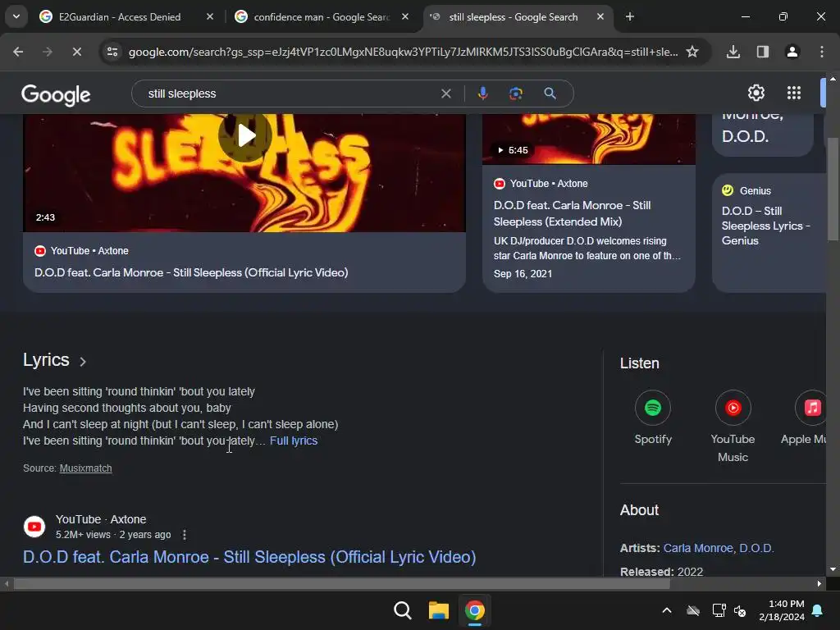Open Google quick settings gear

(x=756, y=94)
